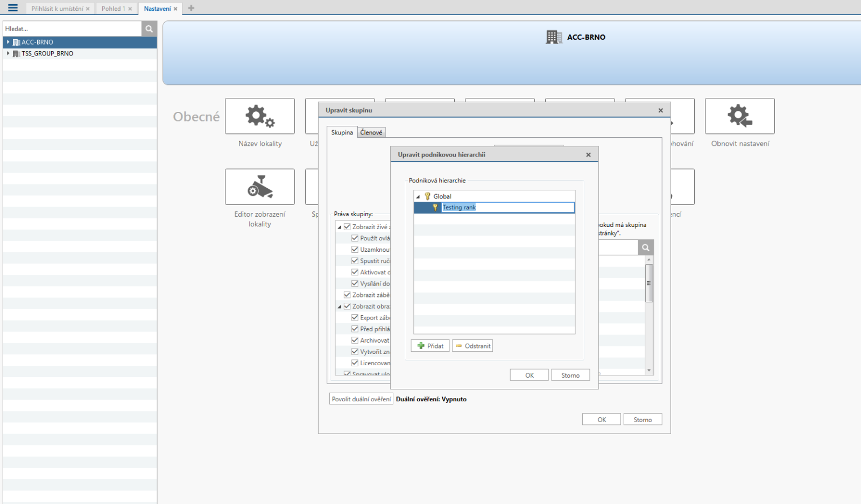Screen dimensions: 861x504
Task: Click the members list vertical scrollbar
Action: coord(649,283)
